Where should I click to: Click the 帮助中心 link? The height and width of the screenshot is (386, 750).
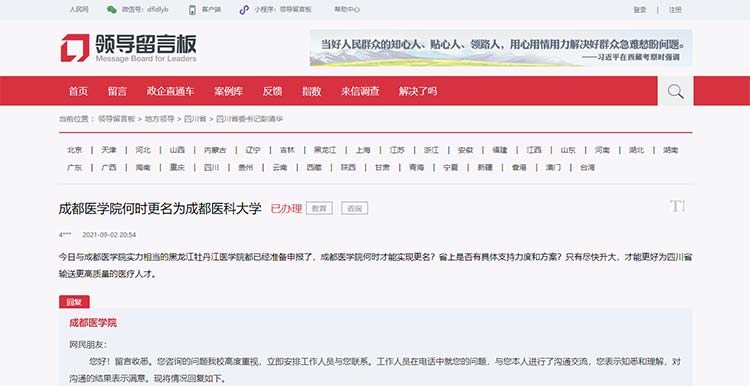(x=347, y=10)
